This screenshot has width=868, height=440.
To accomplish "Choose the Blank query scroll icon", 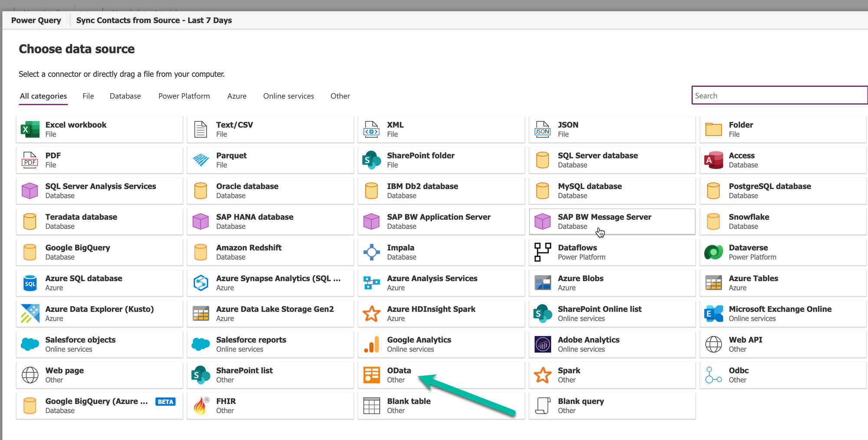I will 542,406.
